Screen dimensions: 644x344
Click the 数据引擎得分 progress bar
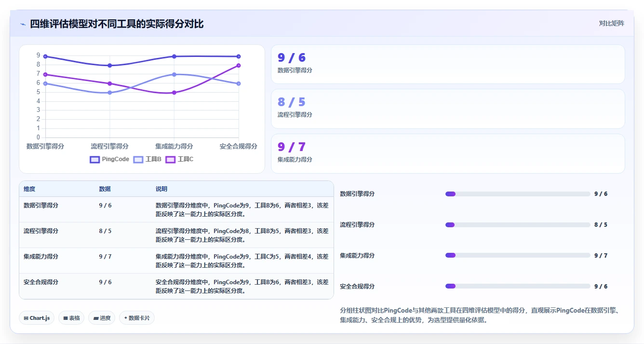(518, 194)
